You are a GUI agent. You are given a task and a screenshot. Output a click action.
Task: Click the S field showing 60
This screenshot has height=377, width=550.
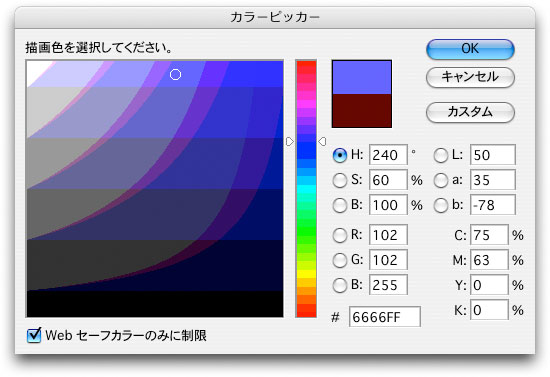pos(388,180)
